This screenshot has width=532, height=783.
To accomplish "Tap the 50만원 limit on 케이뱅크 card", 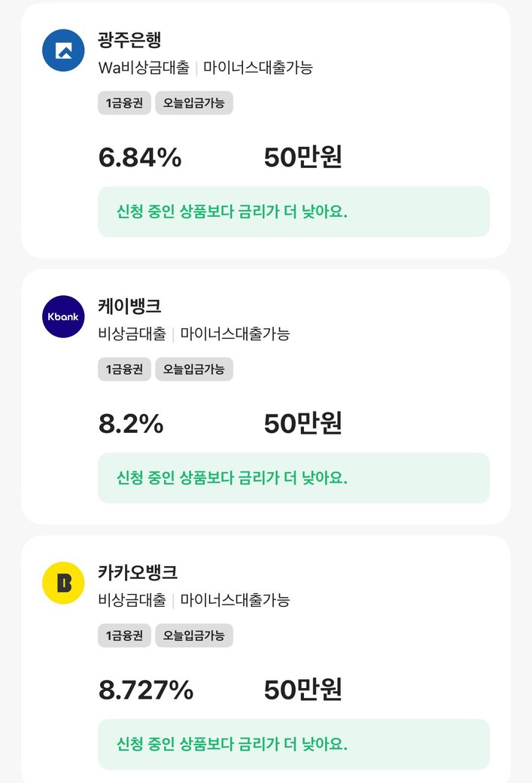I will 302,424.
